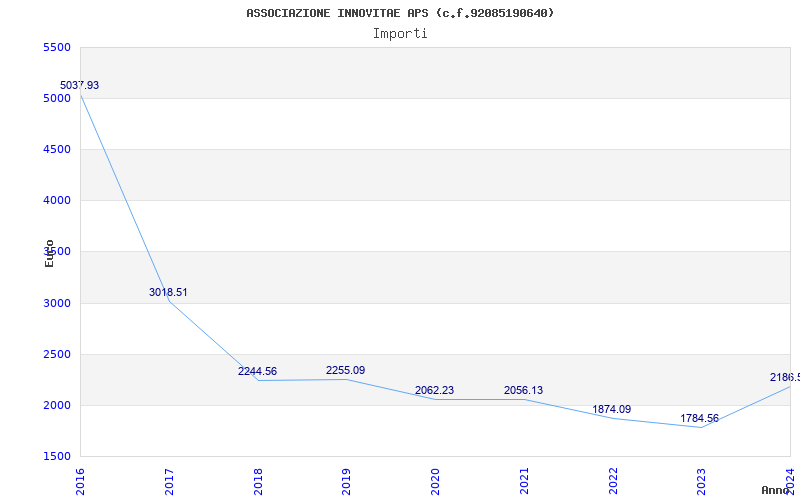Click the Euro axis label
Viewport: 800px width, 500px height.
(x=49, y=254)
